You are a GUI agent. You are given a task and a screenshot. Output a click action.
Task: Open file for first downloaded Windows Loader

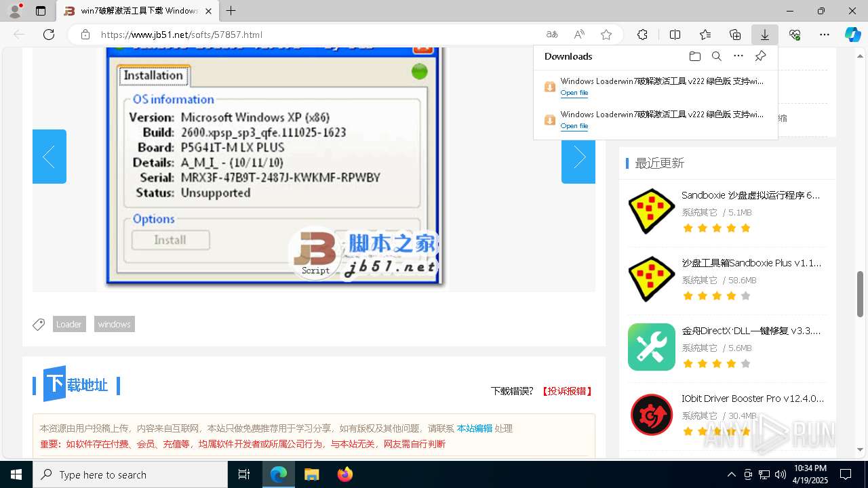pos(574,93)
